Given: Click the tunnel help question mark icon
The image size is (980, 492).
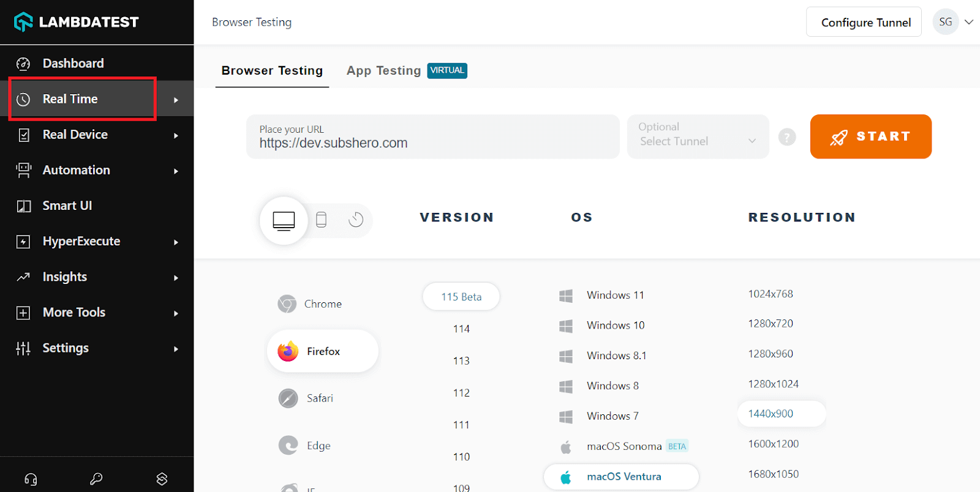Looking at the screenshot, I should click(x=787, y=136).
